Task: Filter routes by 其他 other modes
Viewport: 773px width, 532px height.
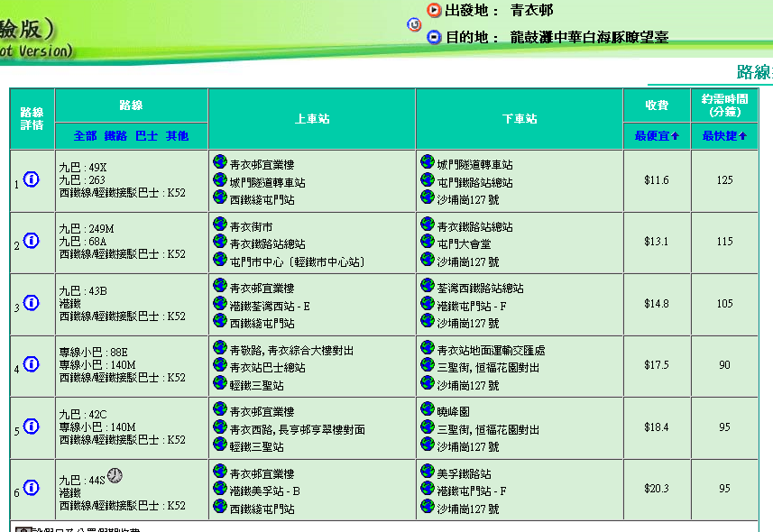Action: point(177,135)
